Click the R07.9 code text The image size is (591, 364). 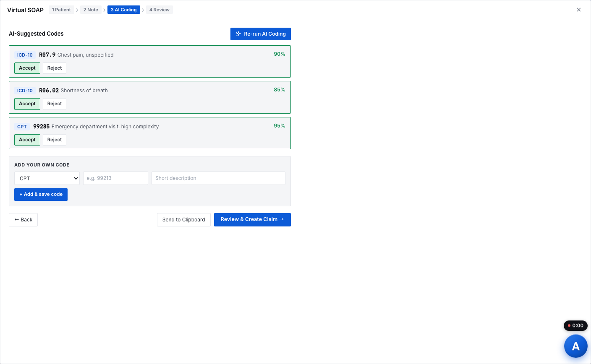(x=47, y=55)
